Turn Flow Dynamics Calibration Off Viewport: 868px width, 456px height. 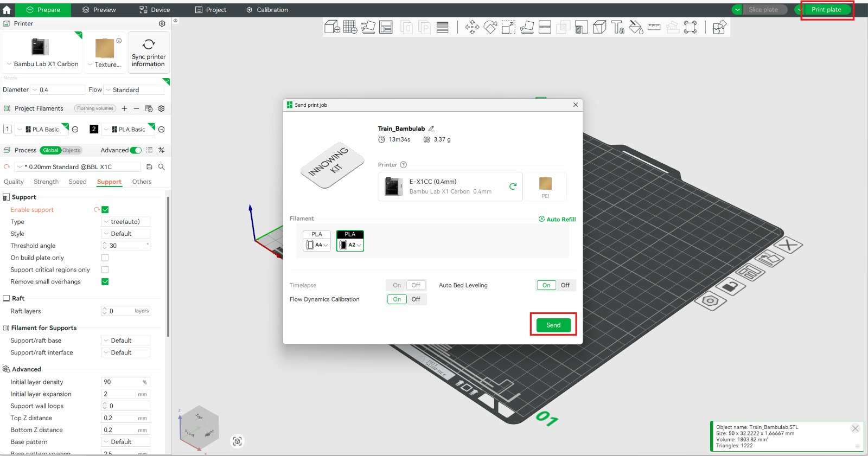[x=416, y=299]
